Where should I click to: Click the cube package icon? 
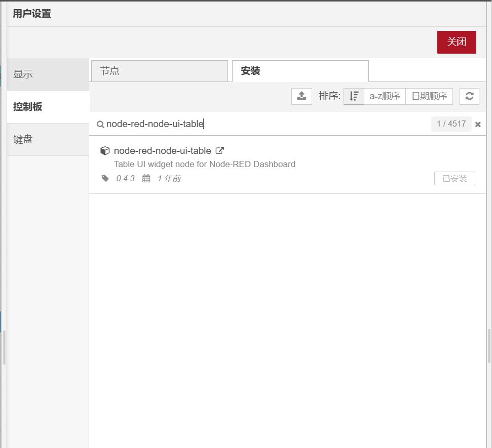(105, 151)
